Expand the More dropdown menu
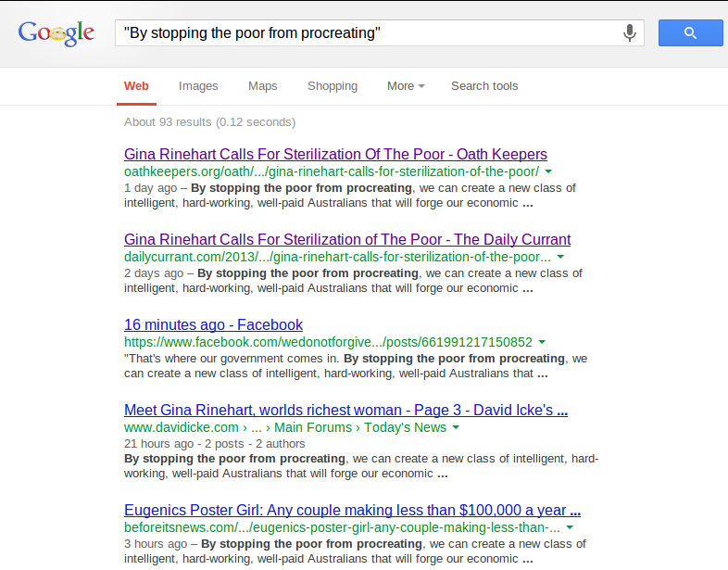Image resolution: width=728 pixels, height=570 pixels. [406, 86]
